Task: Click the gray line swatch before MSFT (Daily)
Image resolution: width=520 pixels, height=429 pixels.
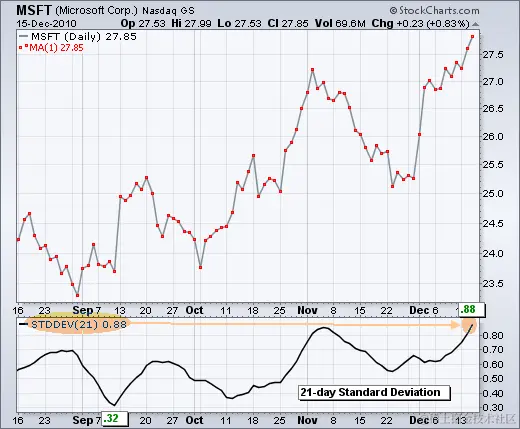Action: point(24,36)
